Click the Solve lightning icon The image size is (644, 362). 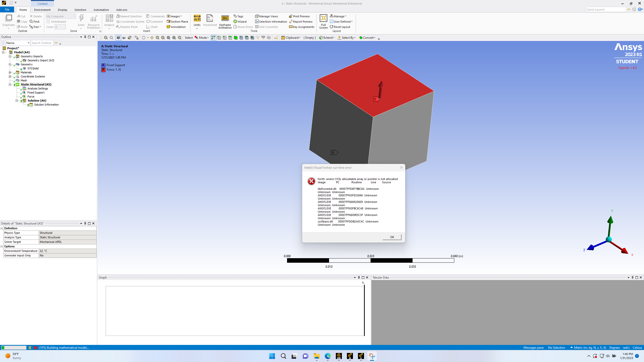81,18
